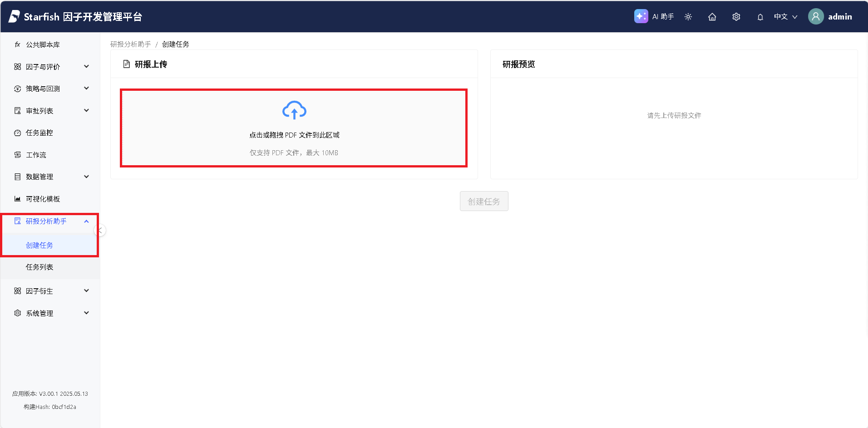Viewport: 868px width, 428px height.
Task: Click the 可视化模板 chart icon
Action: point(17,199)
